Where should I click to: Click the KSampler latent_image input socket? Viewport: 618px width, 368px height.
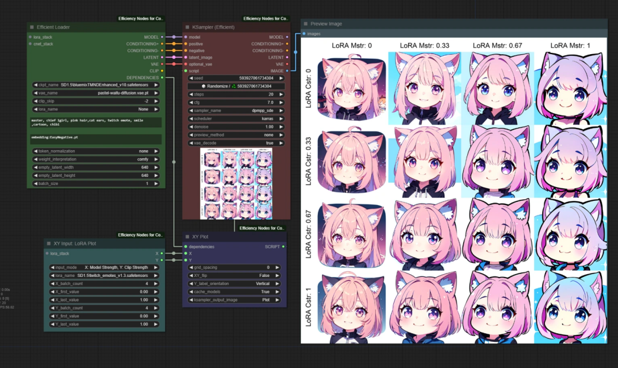[x=186, y=58]
